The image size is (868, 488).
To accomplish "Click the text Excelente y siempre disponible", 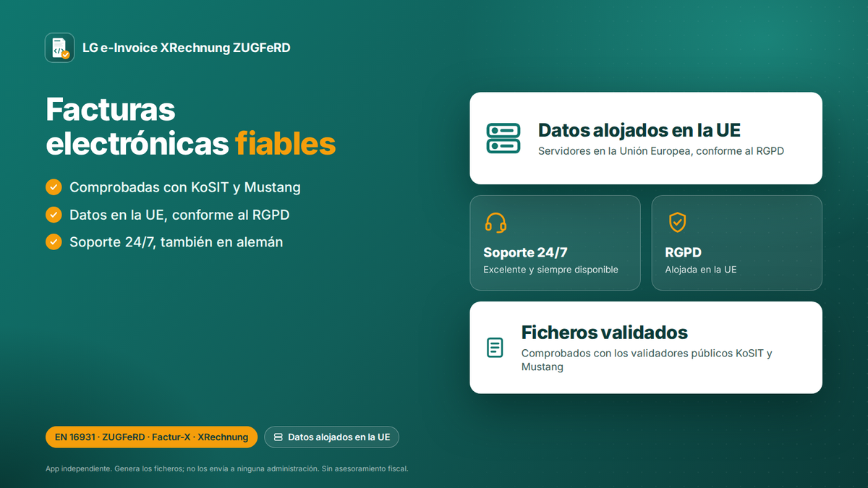I will (550, 270).
